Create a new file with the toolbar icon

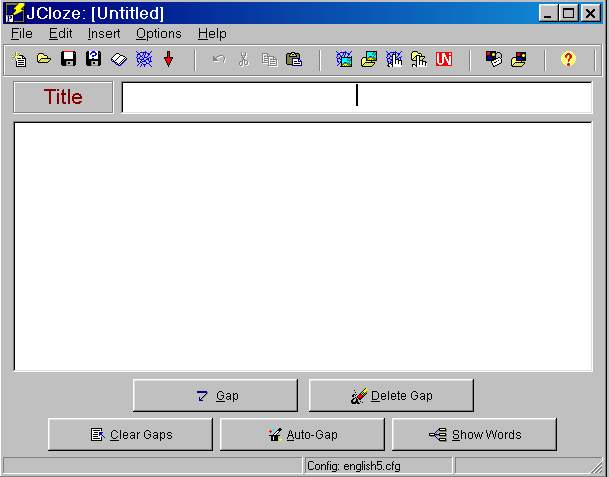click(19, 59)
